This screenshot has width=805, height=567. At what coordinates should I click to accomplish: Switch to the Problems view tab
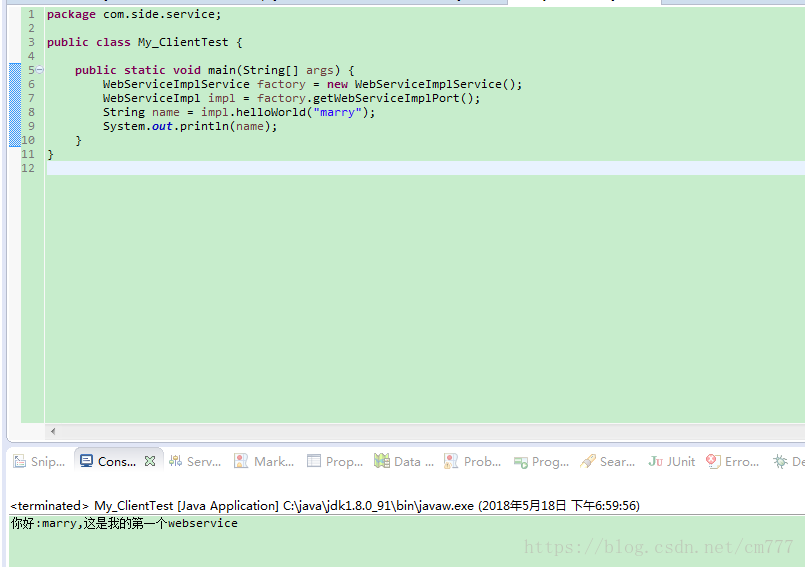pos(473,461)
